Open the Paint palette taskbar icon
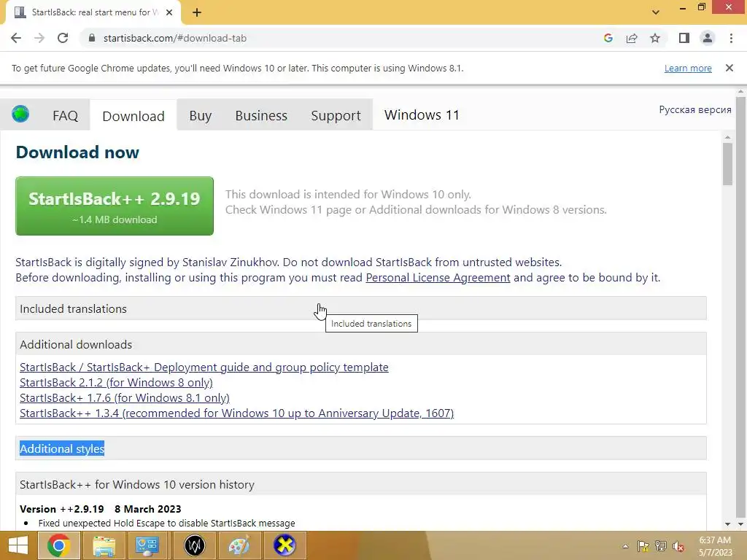The height and width of the screenshot is (560, 747). (239, 545)
